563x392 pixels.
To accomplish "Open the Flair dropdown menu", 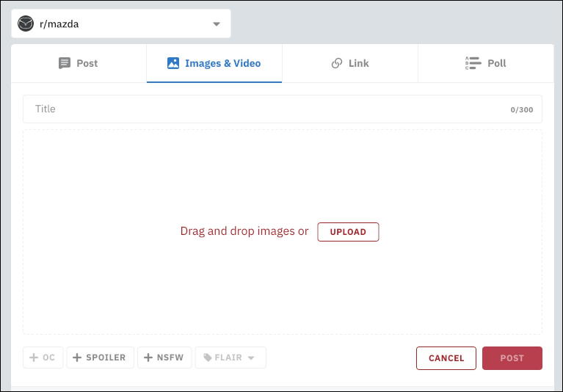I will pyautogui.click(x=230, y=357).
